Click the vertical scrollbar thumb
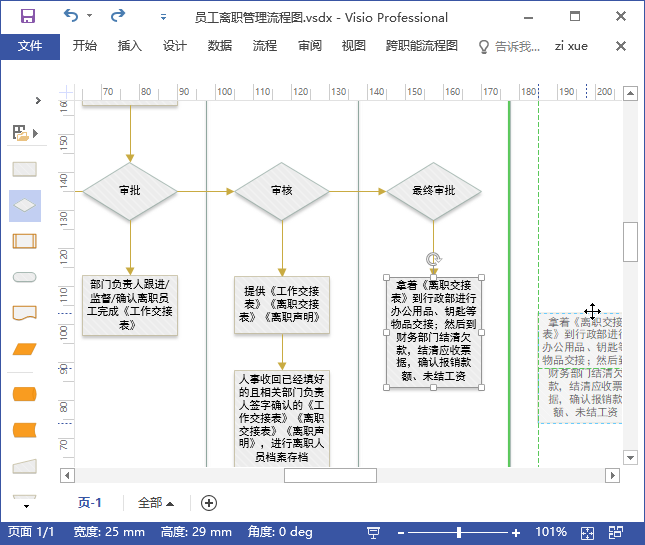This screenshot has width=645, height=545. pyautogui.click(x=630, y=242)
